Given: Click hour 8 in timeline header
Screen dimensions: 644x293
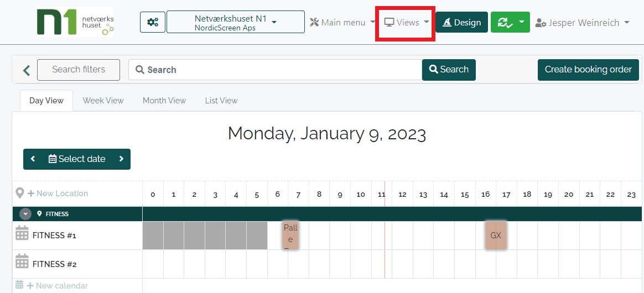Looking at the screenshot, I should pos(319,195).
